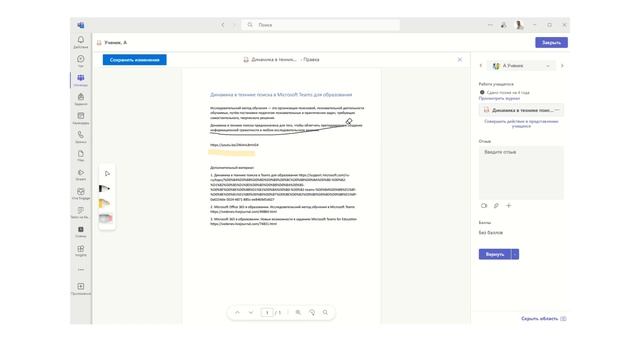Image resolution: width=640 pixels, height=360 pixels.
Task: Click the search box at the top
Action: coord(321,25)
